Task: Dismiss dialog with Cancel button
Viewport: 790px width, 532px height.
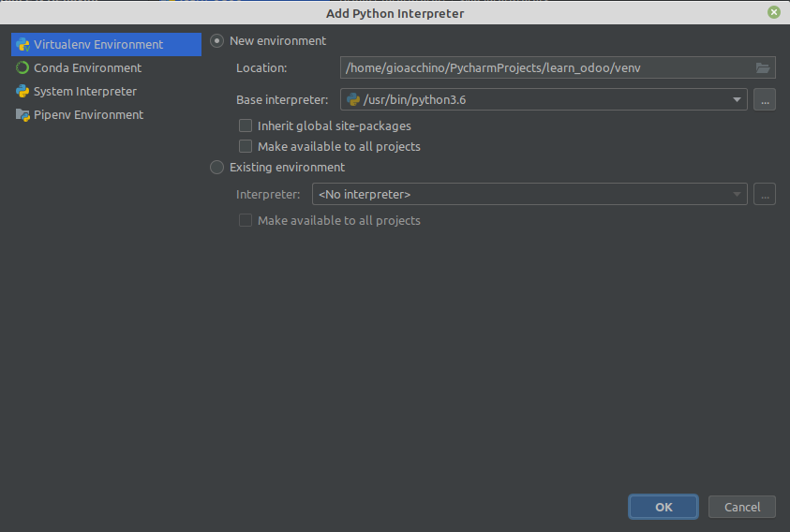Action: (x=741, y=507)
